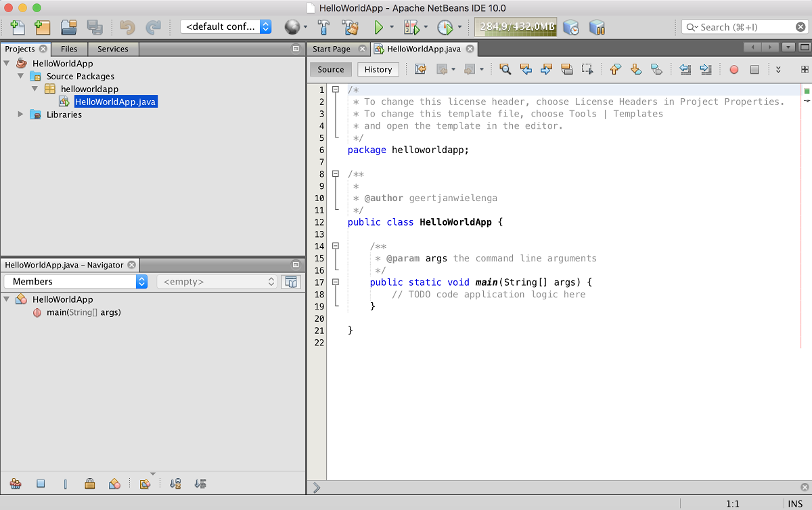Click the Find Next Occurrence icon

click(x=546, y=69)
